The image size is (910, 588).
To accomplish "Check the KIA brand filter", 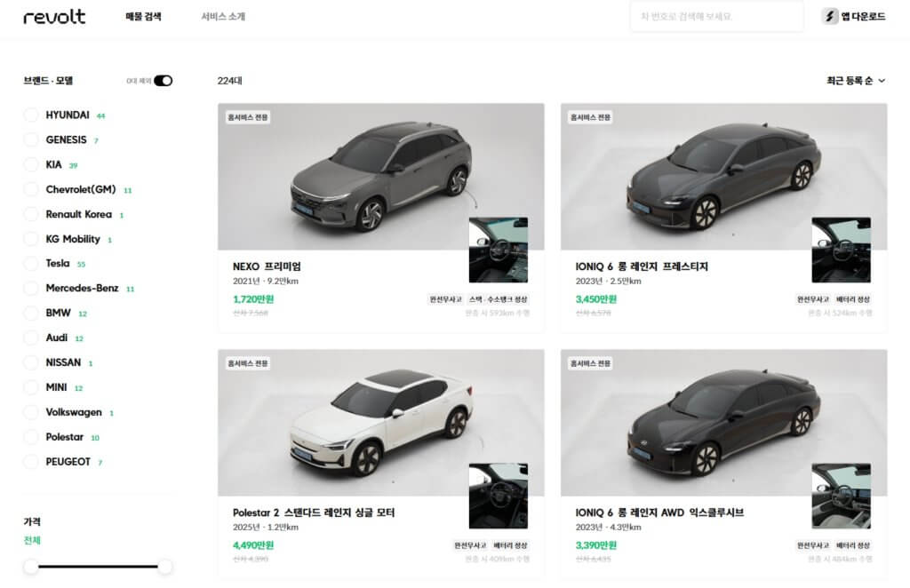I will click(x=31, y=165).
